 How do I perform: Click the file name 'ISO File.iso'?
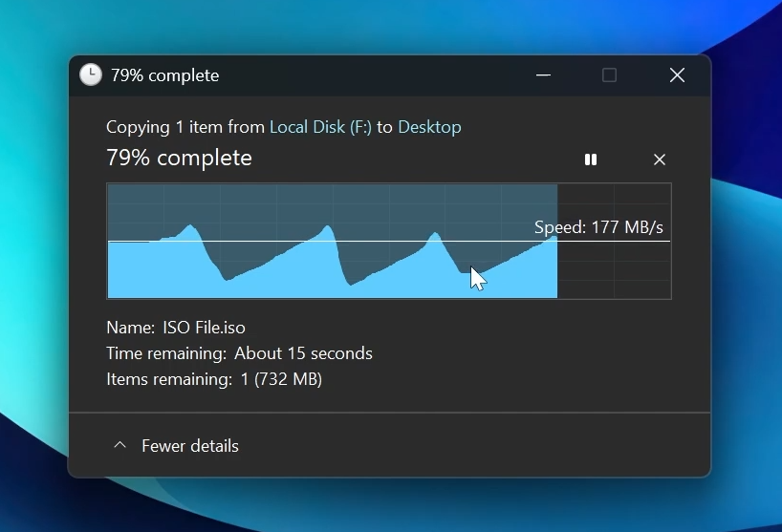[x=204, y=328]
